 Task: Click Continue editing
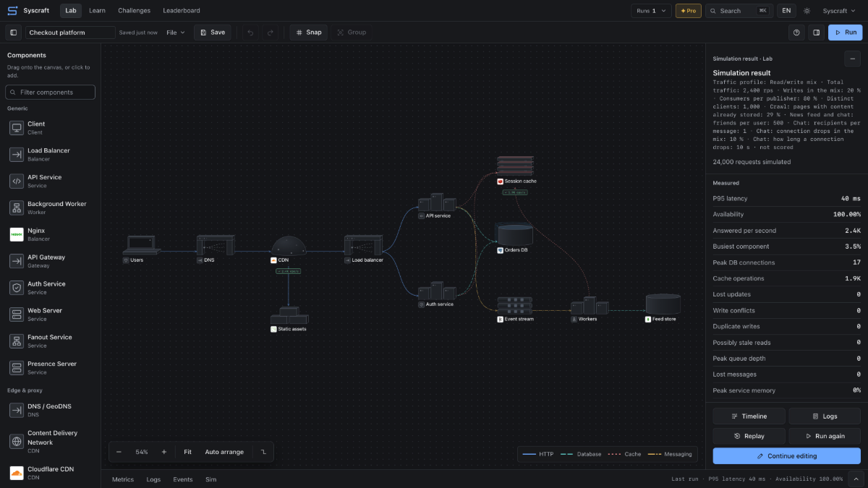[x=787, y=456]
